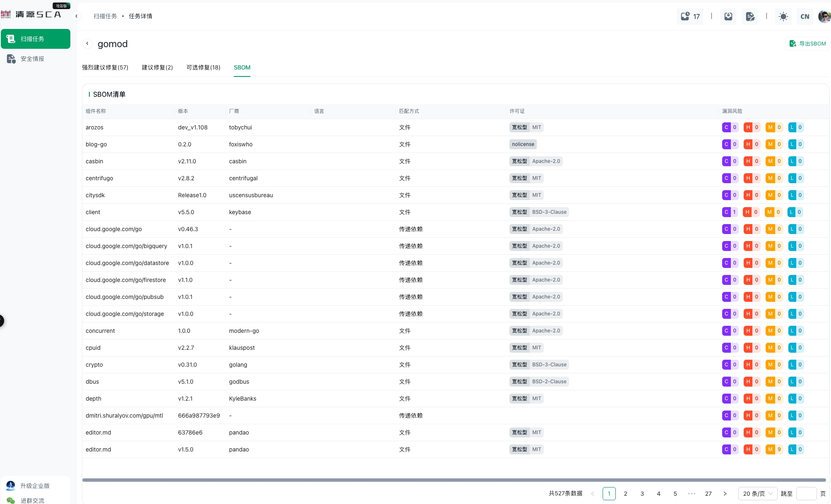The width and height of the screenshot is (831, 504).
Task: Switch to the 可选修复(18) tab
Action: pos(203,67)
